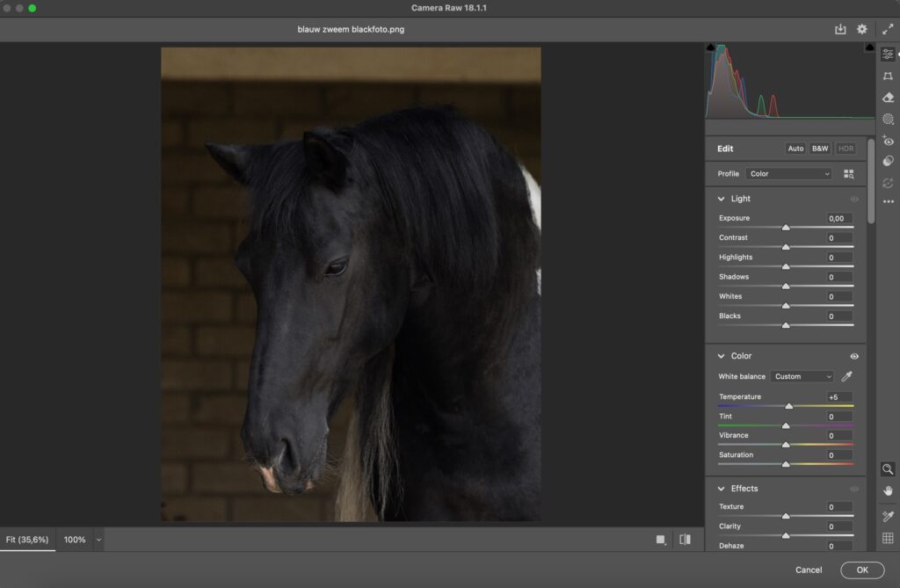Open Camera Raw preferences gear

(x=862, y=29)
